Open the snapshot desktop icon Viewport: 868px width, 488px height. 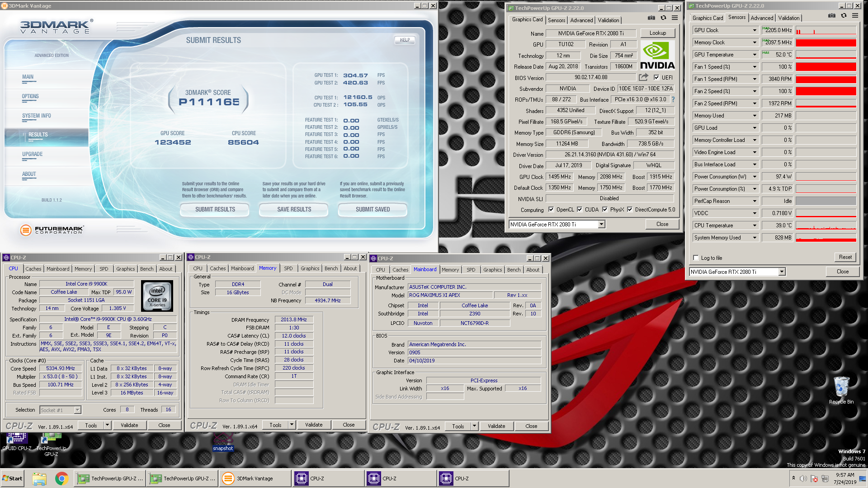point(223,442)
